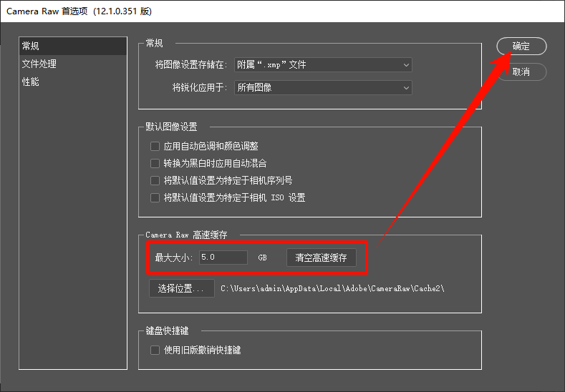Check 将默认值设置为特定于相机序列号

pyautogui.click(x=155, y=180)
